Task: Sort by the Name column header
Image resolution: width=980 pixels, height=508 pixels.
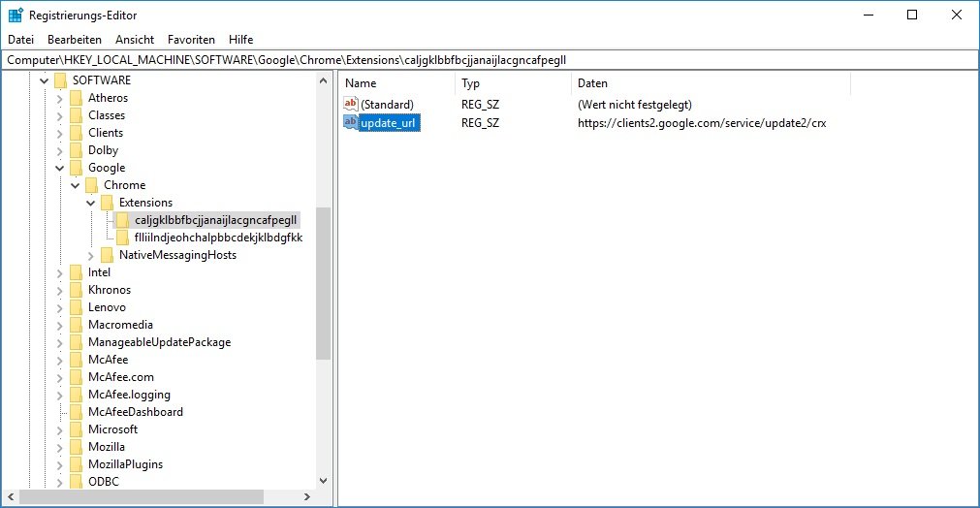Action: [397, 83]
